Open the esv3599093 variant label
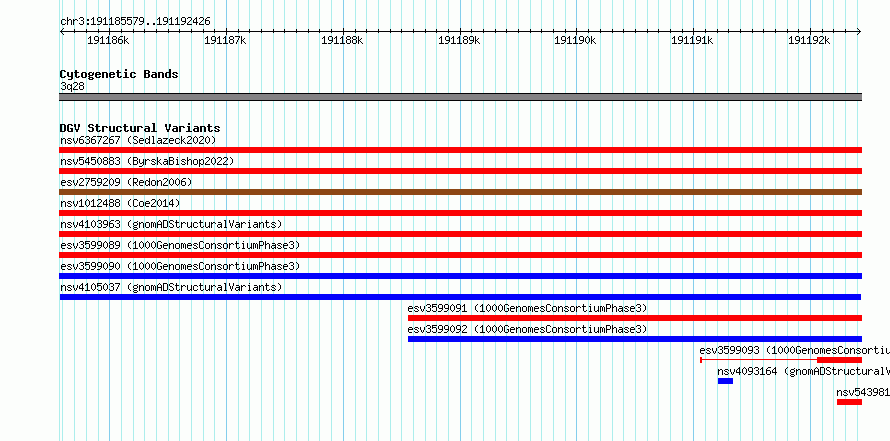Viewport: 890px width, 441px height. click(795, 350)
